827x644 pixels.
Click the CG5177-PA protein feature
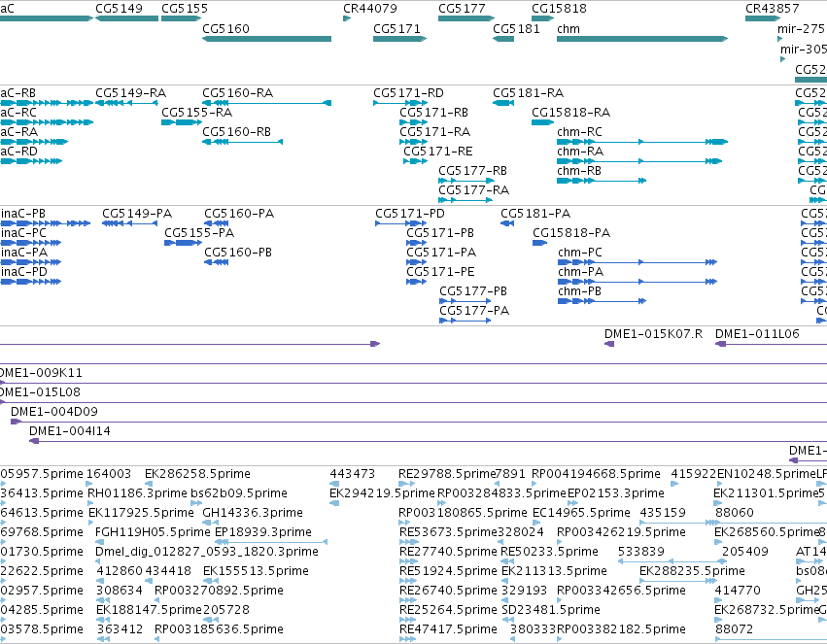pos(465,321)
